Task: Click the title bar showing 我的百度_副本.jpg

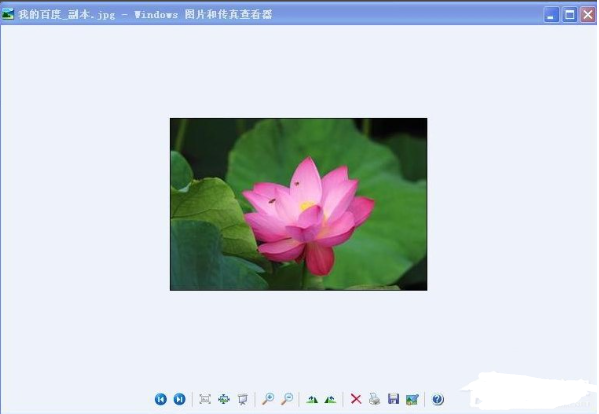Action: click(145, 15)
